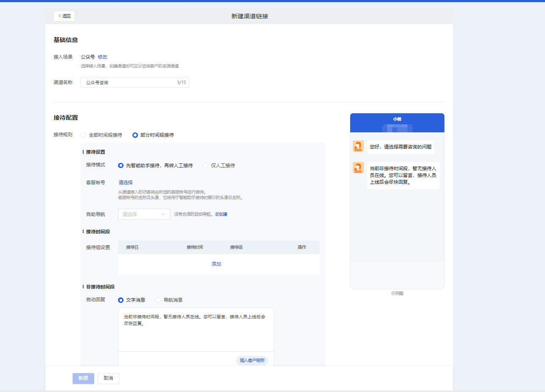Focus the 渠道名称 input field
The height and width of the screenshot is (392, 545).
click(135, 82)
